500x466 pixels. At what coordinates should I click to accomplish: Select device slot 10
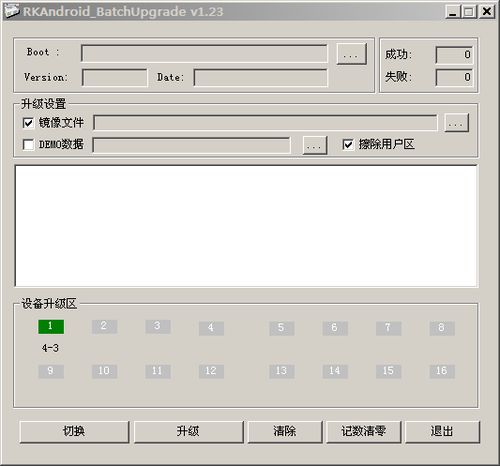(x=104, y=371)
